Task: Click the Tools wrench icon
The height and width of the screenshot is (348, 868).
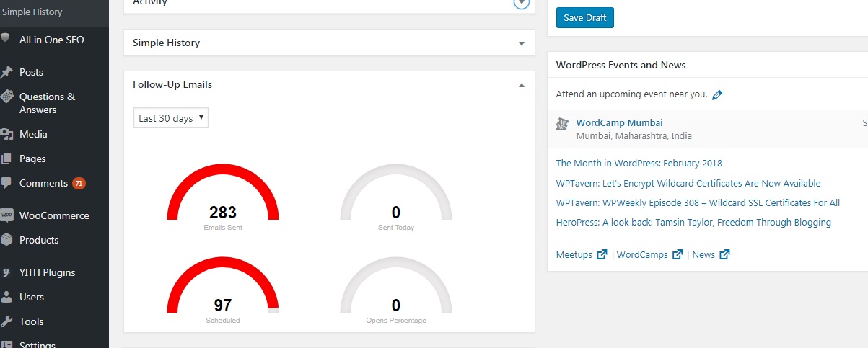Action: coord(6,321)
